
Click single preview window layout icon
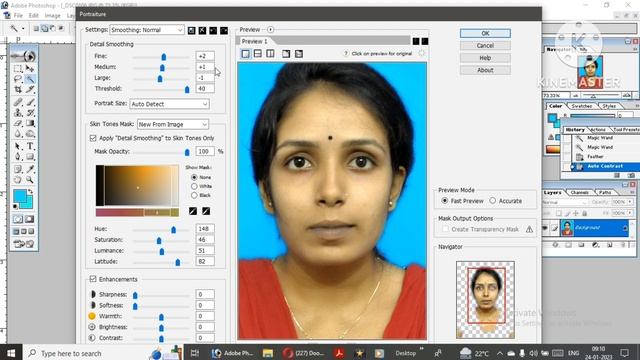[x=245, y=54]
